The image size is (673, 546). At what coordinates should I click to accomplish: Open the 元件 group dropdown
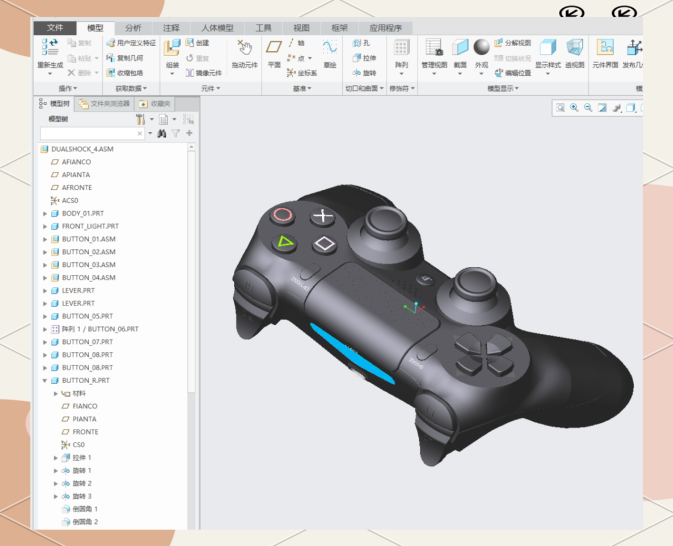[x=211, y=88]
